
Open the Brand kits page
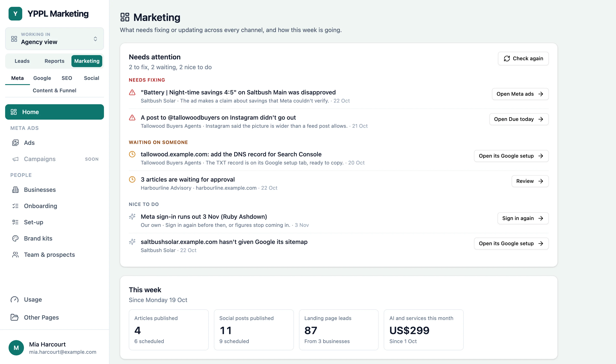click(55, 238)
